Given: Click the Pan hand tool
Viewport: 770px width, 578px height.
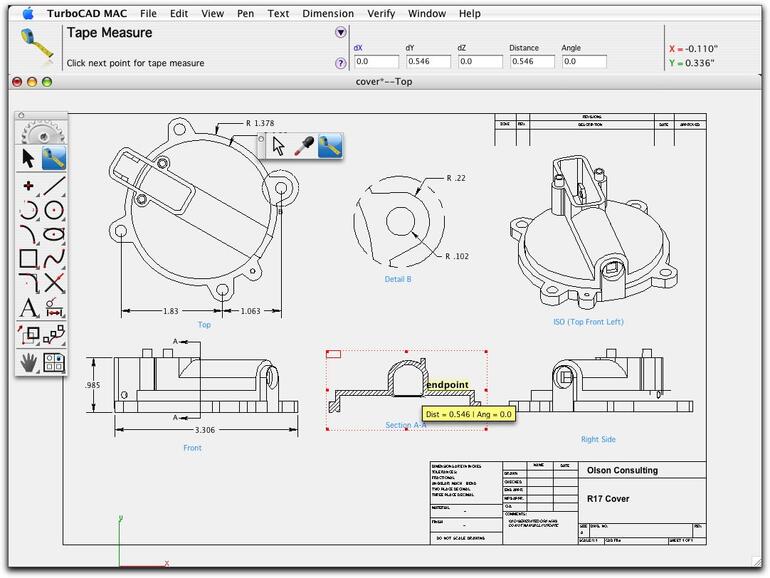Looking at the screenshot, I should pos(29,362).
